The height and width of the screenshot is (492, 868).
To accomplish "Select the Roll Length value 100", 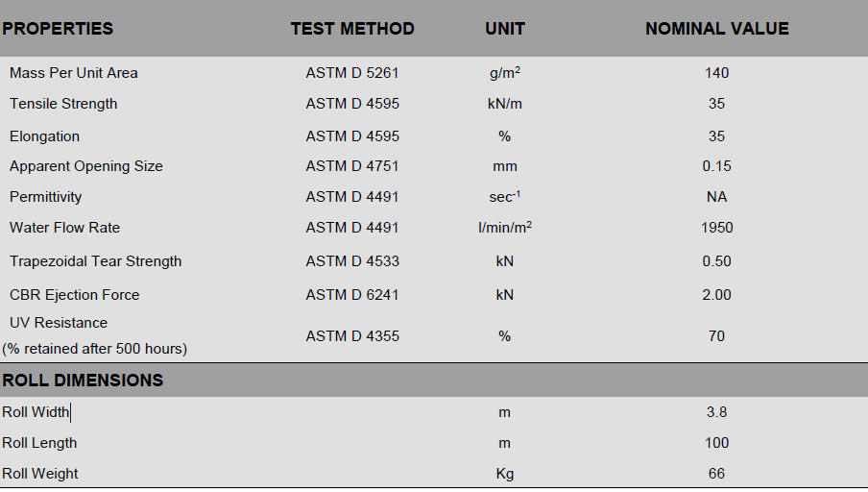I will (716, 443).
